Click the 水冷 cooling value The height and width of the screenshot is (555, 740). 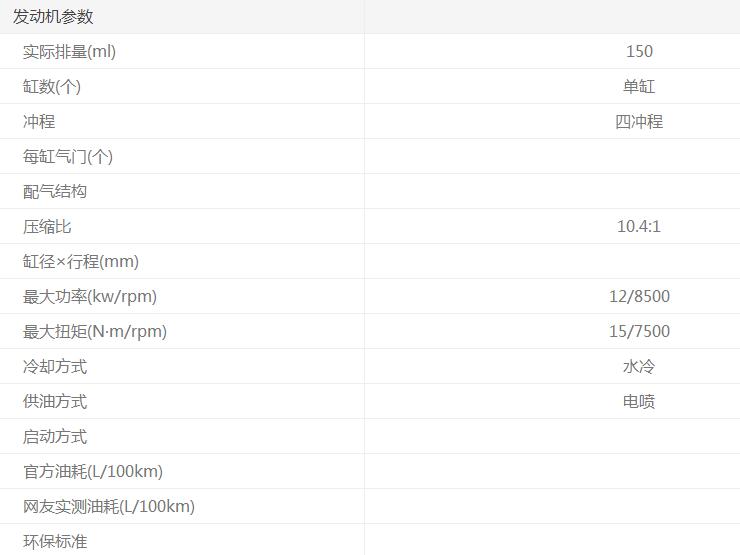pyautogui.click(x=639, y=366)
